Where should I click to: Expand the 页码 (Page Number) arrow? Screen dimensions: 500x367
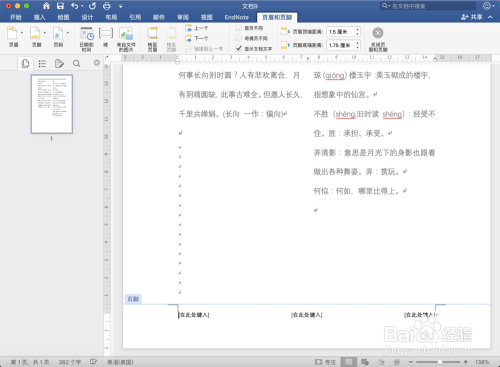68,33
